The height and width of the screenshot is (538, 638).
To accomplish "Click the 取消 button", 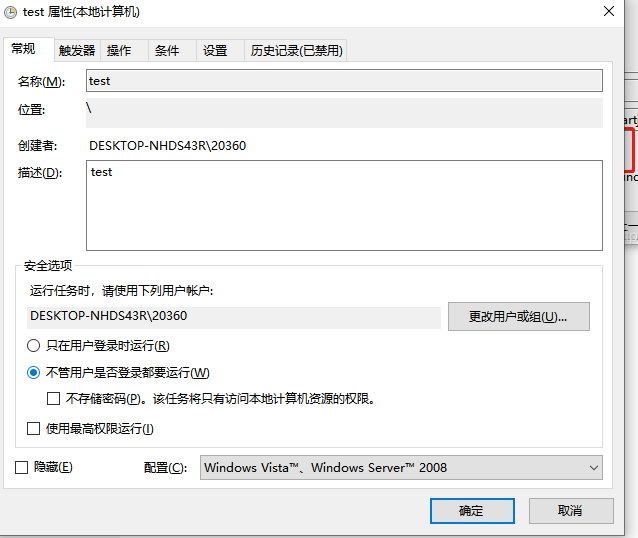I will (571, 511).
